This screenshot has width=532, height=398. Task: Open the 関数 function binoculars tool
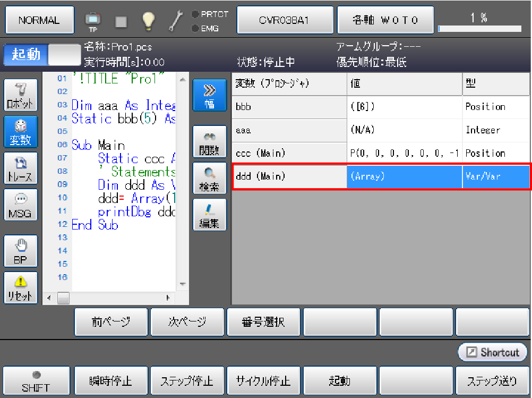pos(209,142)
